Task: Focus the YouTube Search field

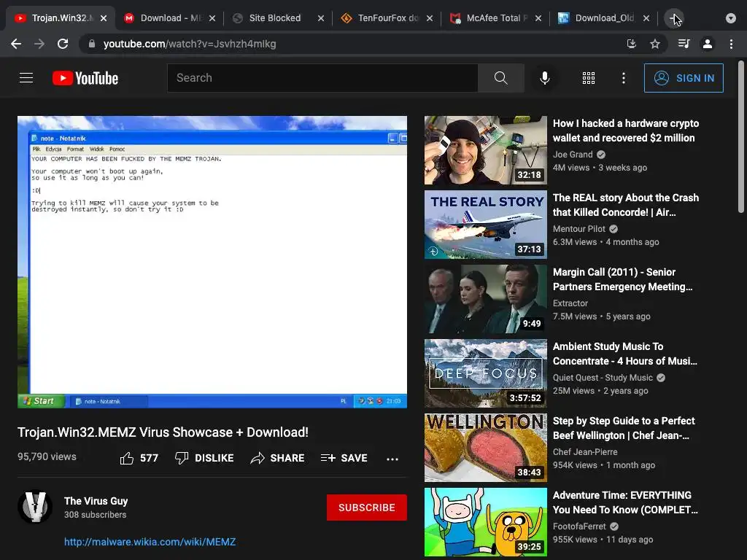Action: [322, 77]
